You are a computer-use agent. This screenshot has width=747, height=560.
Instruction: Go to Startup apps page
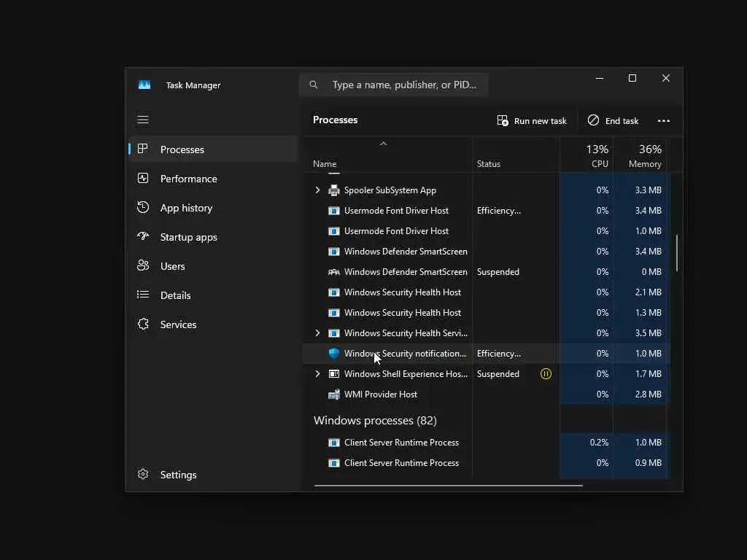point(213,237)
